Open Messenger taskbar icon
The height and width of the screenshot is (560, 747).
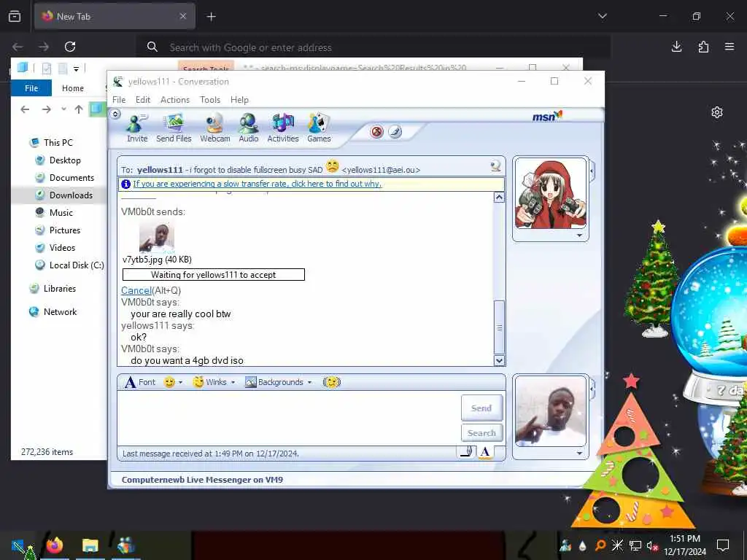pyautogui.click(x=125, y=545)
